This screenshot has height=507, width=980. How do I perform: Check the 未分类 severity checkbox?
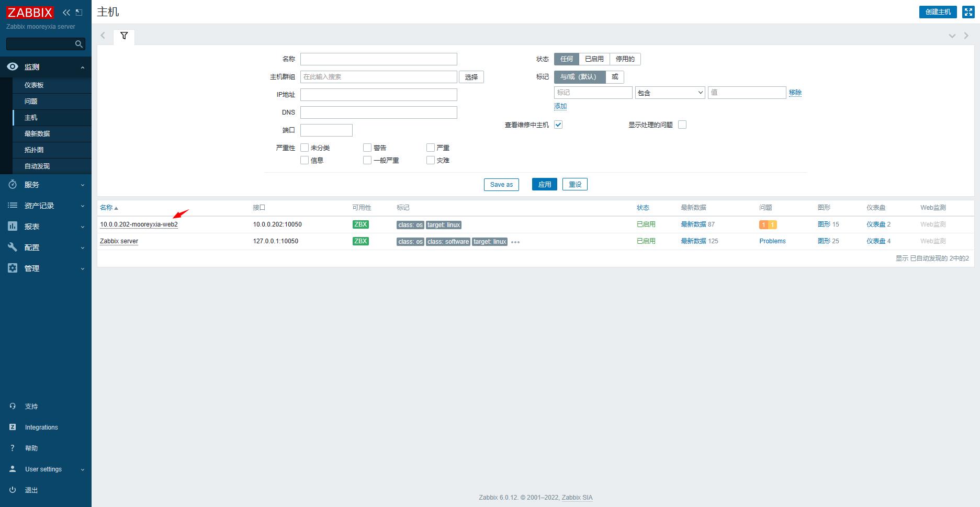tap(305, 148)
